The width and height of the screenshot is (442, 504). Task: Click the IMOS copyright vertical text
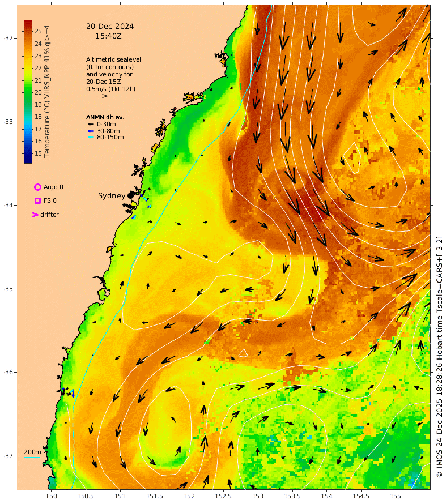(x=439, y=357)
